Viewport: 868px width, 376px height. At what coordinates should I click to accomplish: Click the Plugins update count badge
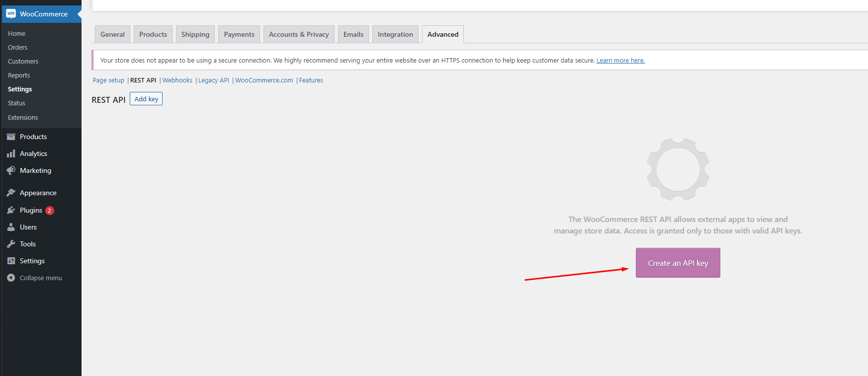(50, 211)
